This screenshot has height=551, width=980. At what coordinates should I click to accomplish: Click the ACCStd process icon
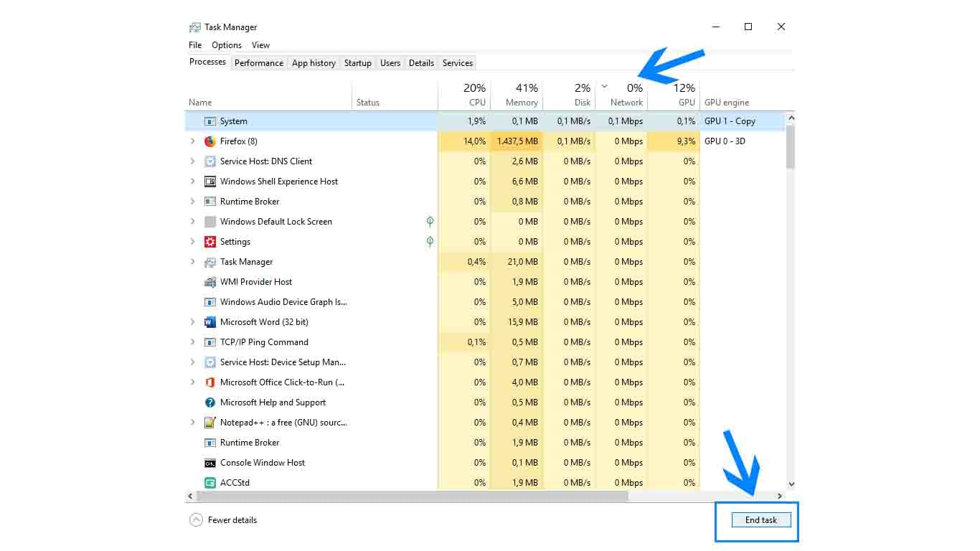[x=210, y=483]
